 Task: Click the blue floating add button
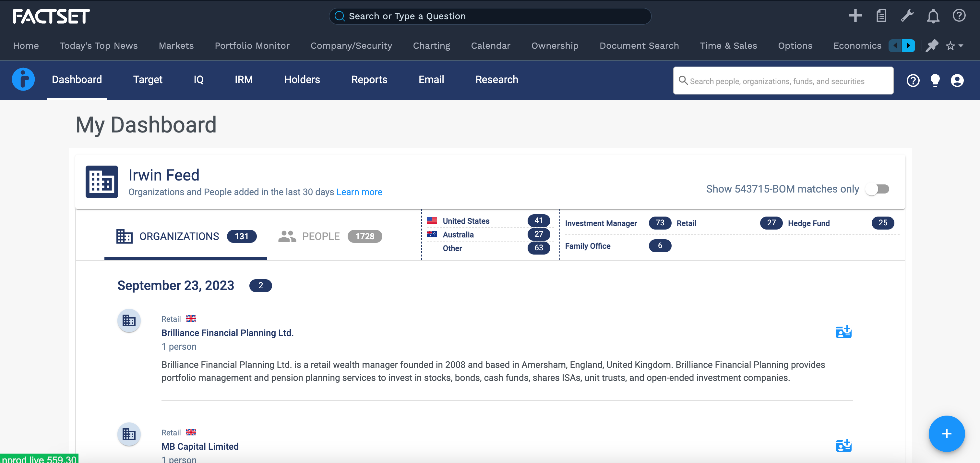[946, 433]
